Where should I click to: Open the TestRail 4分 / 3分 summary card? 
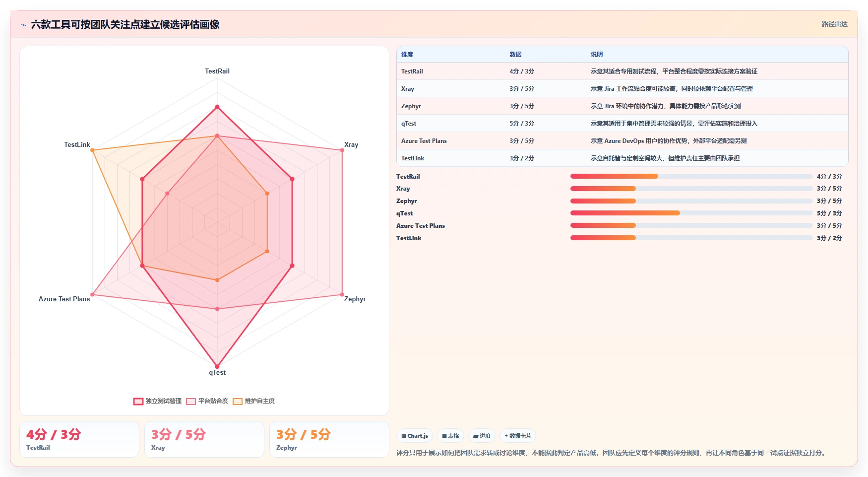tap(79, 439)
